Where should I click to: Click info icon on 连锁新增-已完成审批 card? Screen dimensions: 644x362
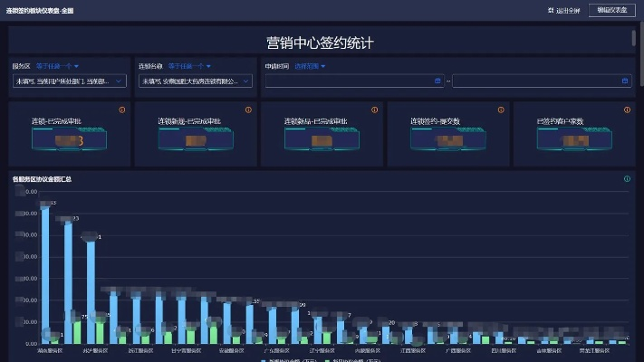click(247, 110)
